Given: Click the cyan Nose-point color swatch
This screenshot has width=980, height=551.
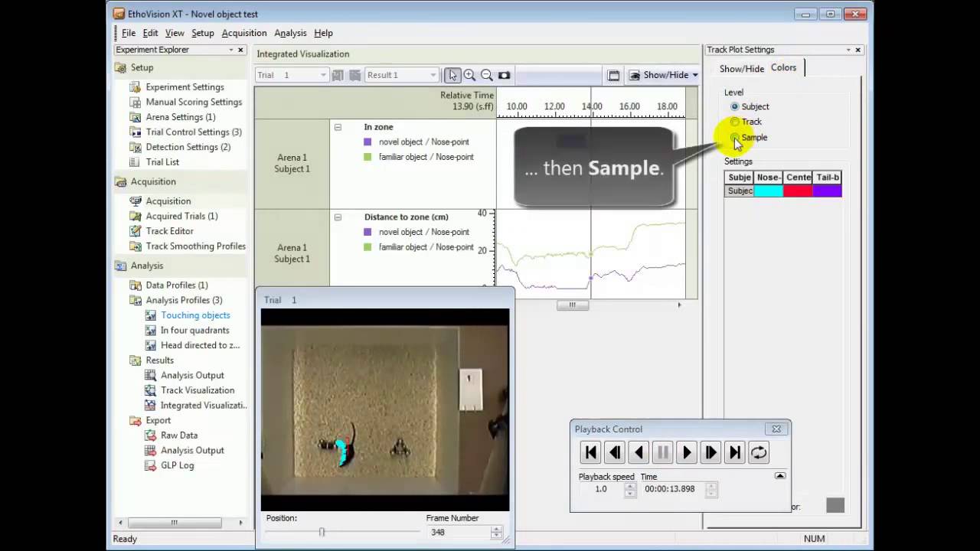Looking at the screenshot, I should 769,191.
